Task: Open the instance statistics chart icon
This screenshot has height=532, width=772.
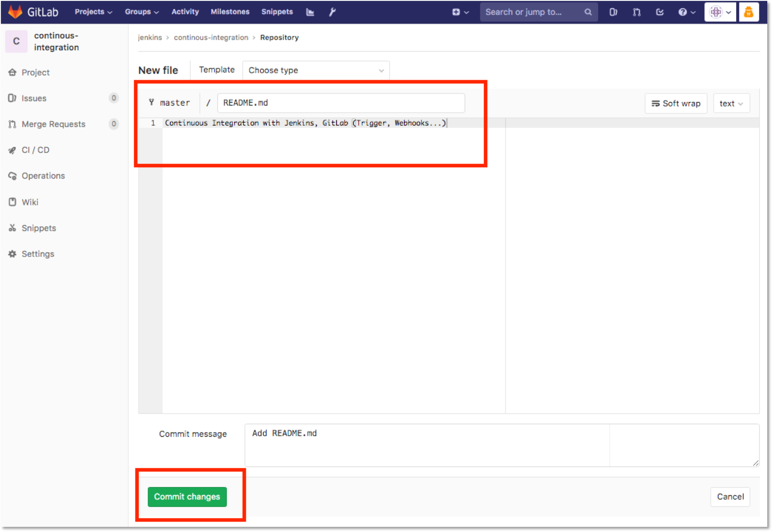Action: [x=310, y=12]
